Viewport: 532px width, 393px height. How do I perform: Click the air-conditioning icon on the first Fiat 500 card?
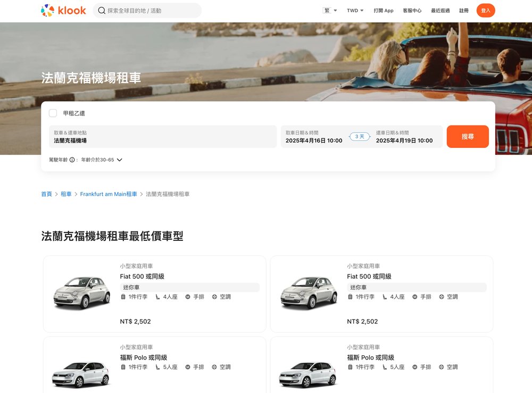(x=215, y=296)
